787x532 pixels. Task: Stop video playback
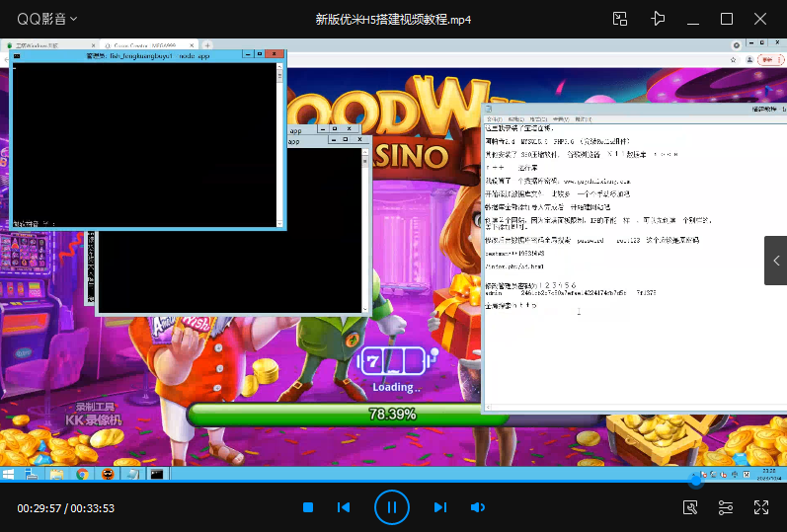(308, 507)
